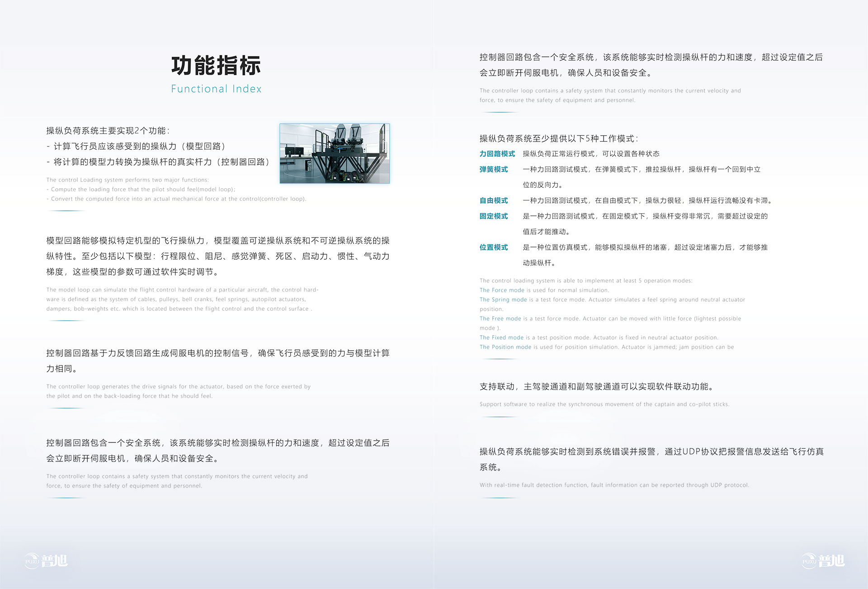This screenshot has width=868, height=589.
Task: Select the 位置模式 label
Action: (x=494, y=247)
